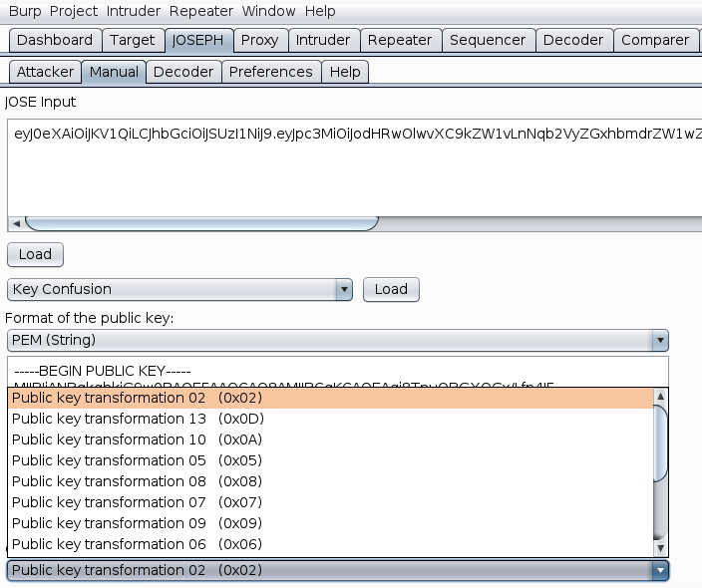This screenshot has height=588, width=702.
Task: Click the Load button below JOSE Input
Action: coord(35,254)
